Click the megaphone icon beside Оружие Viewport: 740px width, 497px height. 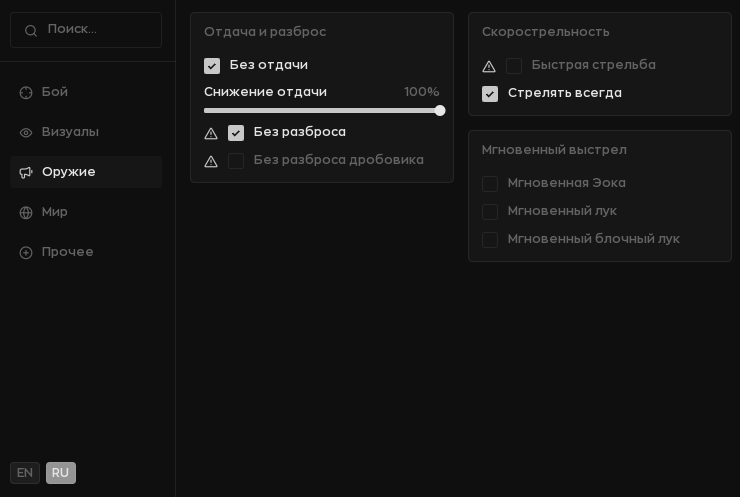coord(26,172)
